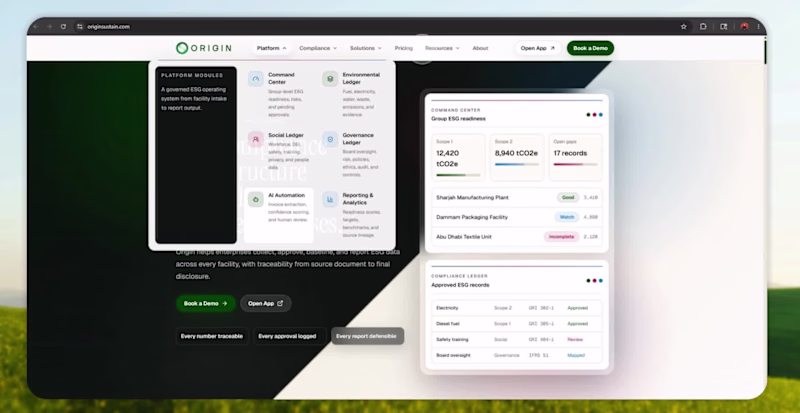The height and width of the screenshot is (413, 800).
Task: Click the Social Ledger module icon
Action: 256,139
